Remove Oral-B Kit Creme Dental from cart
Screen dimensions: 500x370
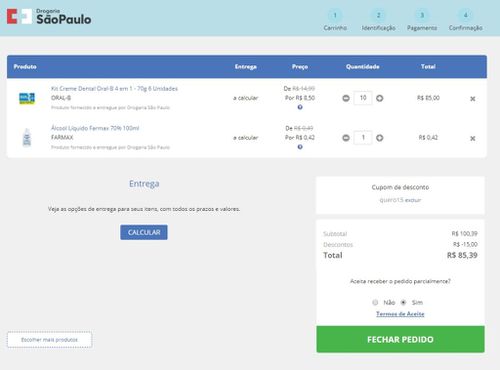coord(473,99)
